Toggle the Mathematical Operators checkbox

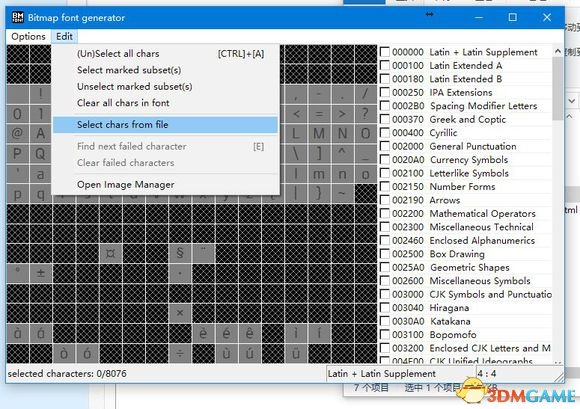coord(385,213)
